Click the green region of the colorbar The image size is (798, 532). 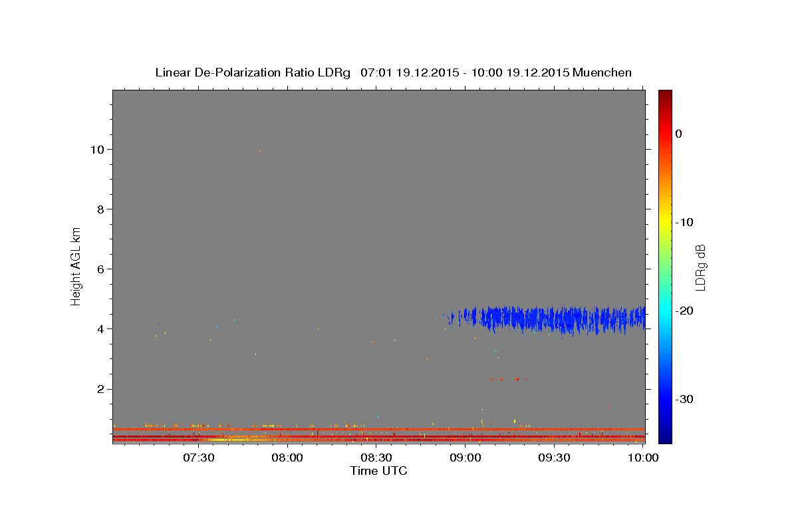coord(664,266)
